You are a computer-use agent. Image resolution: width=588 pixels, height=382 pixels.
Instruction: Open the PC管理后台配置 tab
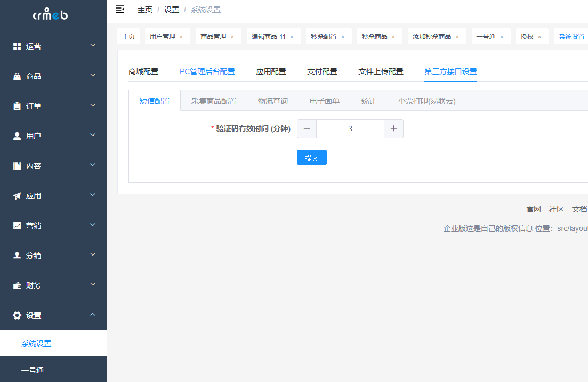click(x=207, y=71)
